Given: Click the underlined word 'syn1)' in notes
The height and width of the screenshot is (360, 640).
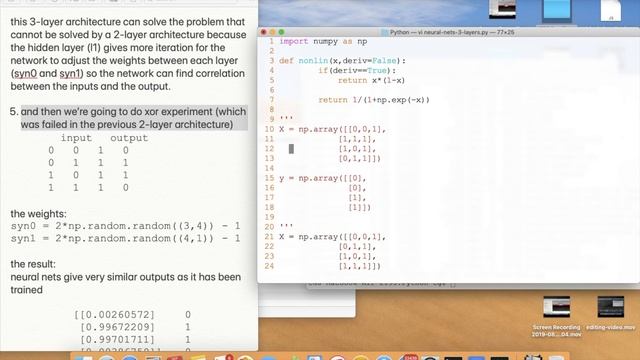Looking at the screenshot, I should click(x=71, y=73).
